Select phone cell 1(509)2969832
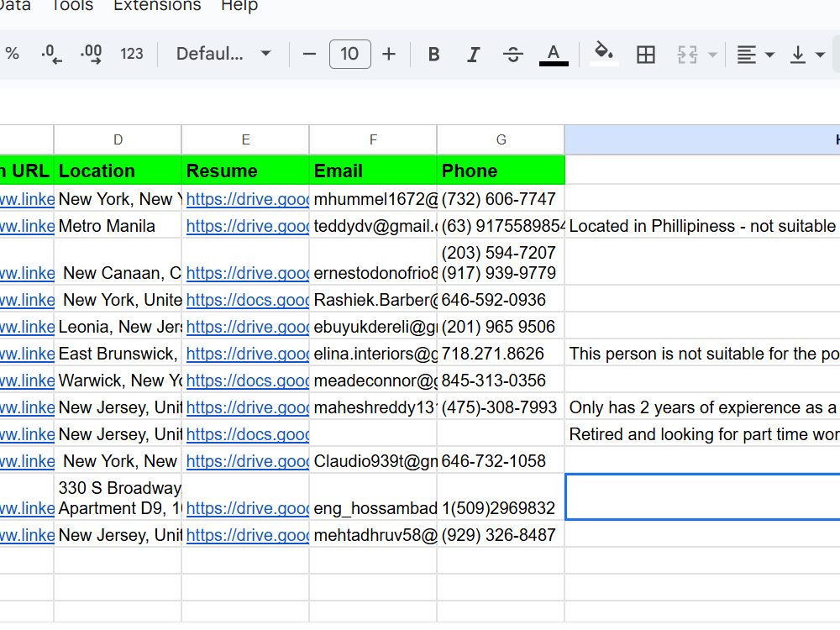This screenshot has width=840, height=630. (x=501, y=497)
